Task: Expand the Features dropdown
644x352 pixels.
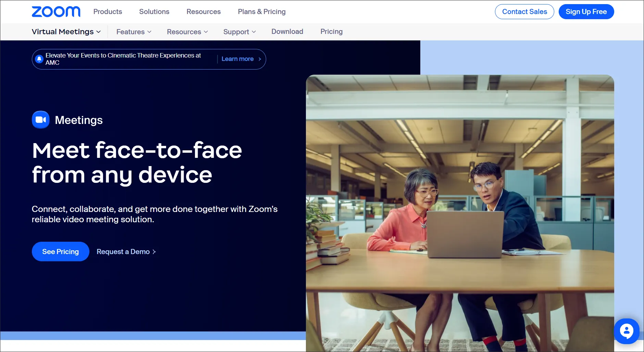Action: point(134,32)
